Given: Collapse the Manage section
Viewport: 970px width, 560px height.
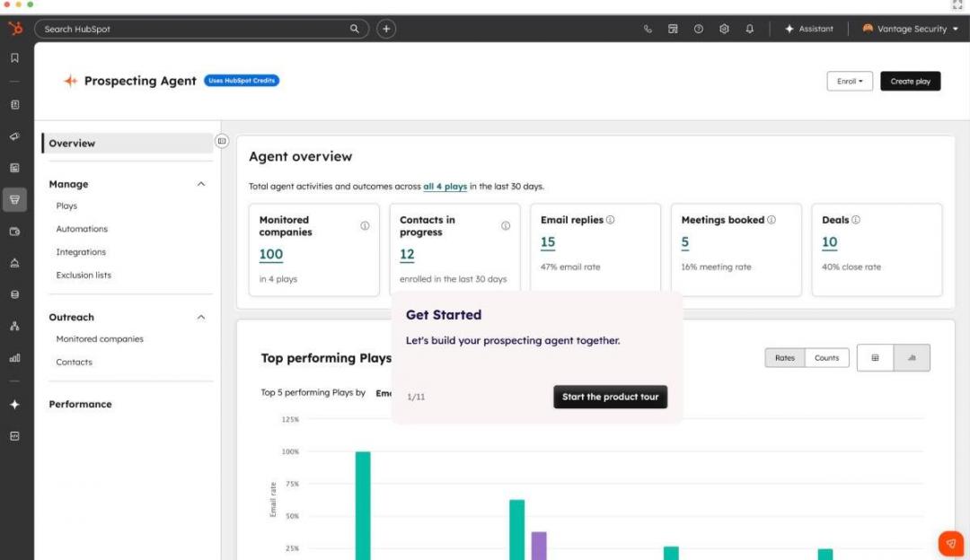Looking at the screenshot, I should click(x=201, y=184).
